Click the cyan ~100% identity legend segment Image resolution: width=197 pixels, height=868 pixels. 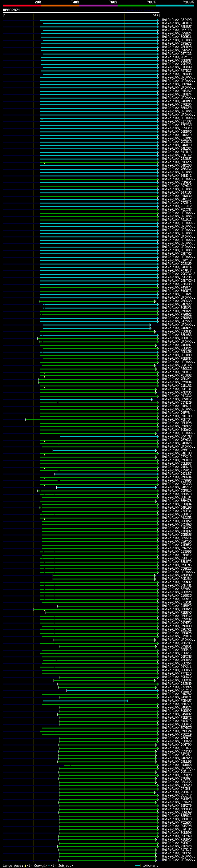(x=175, y=6)
